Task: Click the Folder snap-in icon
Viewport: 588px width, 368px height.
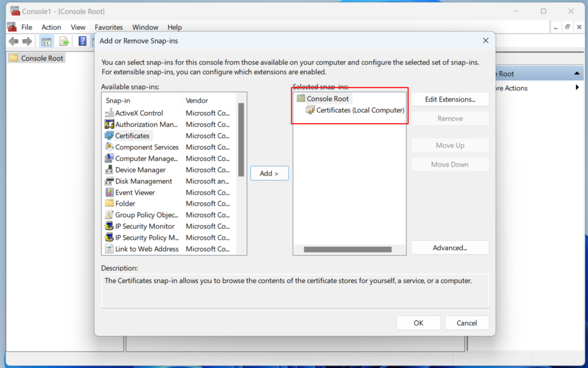Action: tap(109, 204)
